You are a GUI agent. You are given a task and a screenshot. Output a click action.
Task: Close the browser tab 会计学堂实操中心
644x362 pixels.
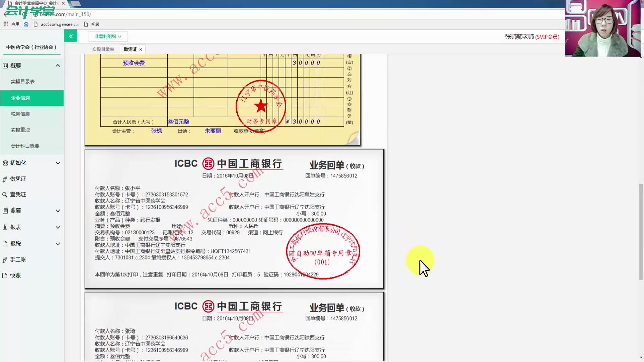(x=63, y=3)
